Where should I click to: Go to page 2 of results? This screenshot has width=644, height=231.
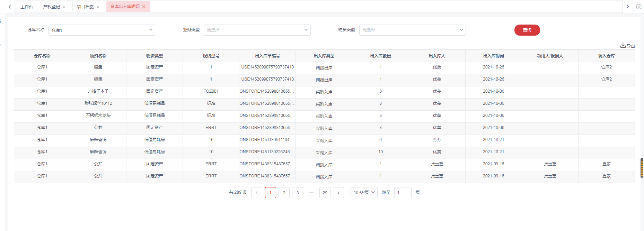click(284, 193)
